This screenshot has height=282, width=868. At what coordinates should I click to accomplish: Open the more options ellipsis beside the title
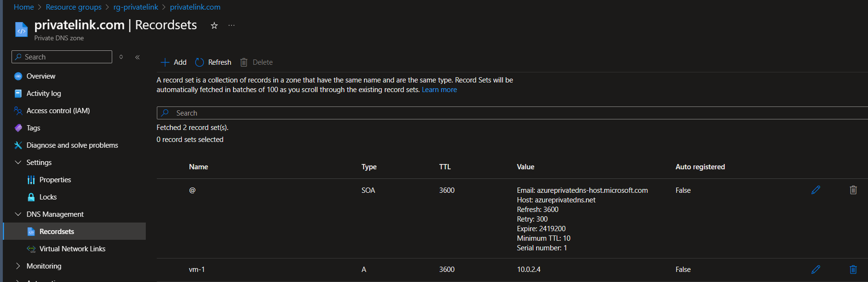pyautogui.click(x=232, y=25)
